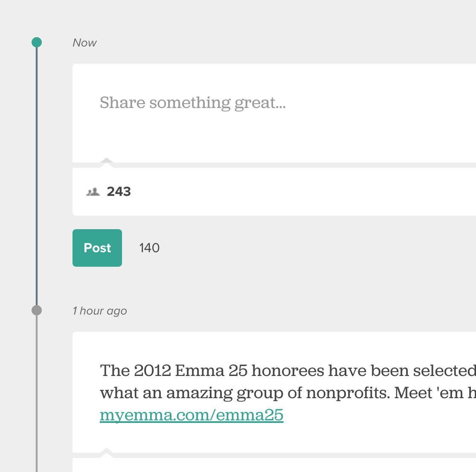Open the myemma.com/emma25 link

tap(192, 415)
